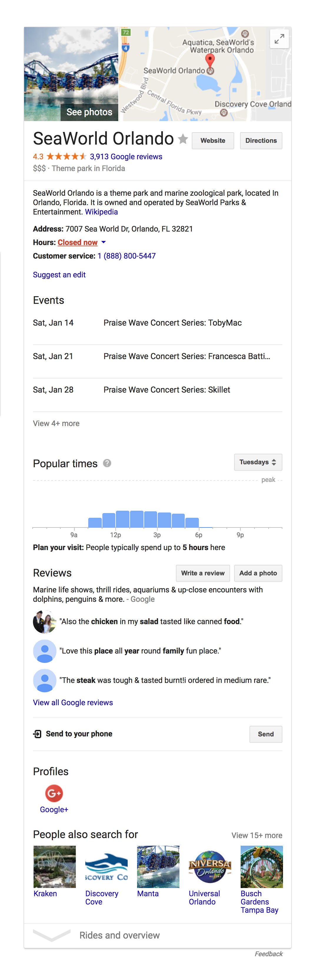318x980 pixels.
Task: Click Write a review button
Action: [x=203, y=573]
